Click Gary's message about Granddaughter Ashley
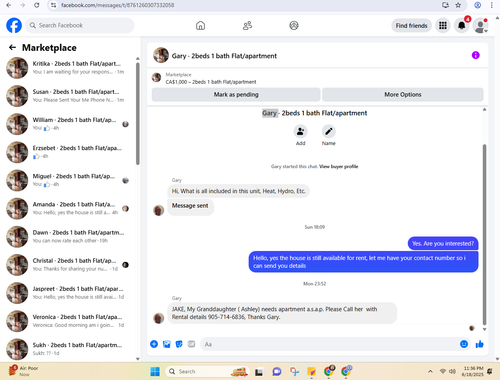The width and height of the screenshot is (500, 380). pyautogui.click(x=282, y=313)
